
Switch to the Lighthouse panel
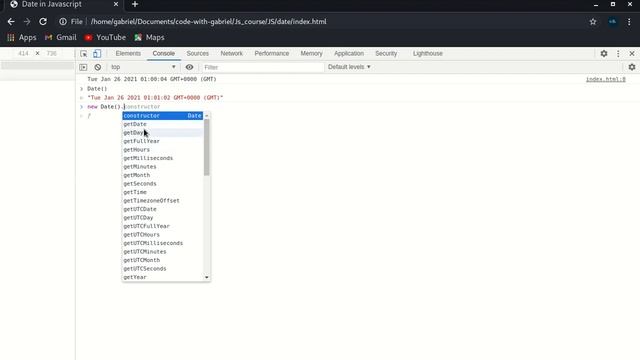point(427,53)
